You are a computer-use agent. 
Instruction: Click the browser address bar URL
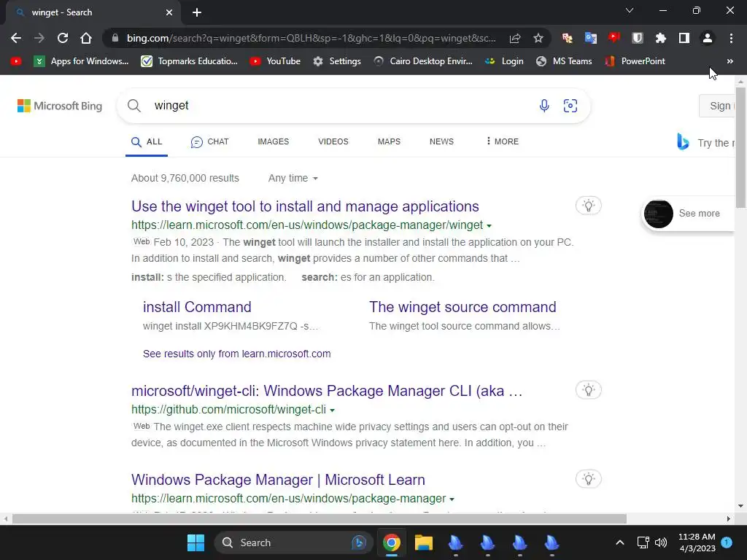(x=311, y=38)
